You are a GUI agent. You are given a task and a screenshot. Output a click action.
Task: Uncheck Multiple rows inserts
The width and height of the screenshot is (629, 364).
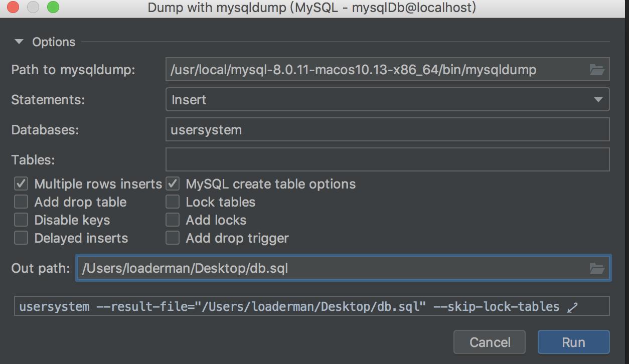[21, 184]
